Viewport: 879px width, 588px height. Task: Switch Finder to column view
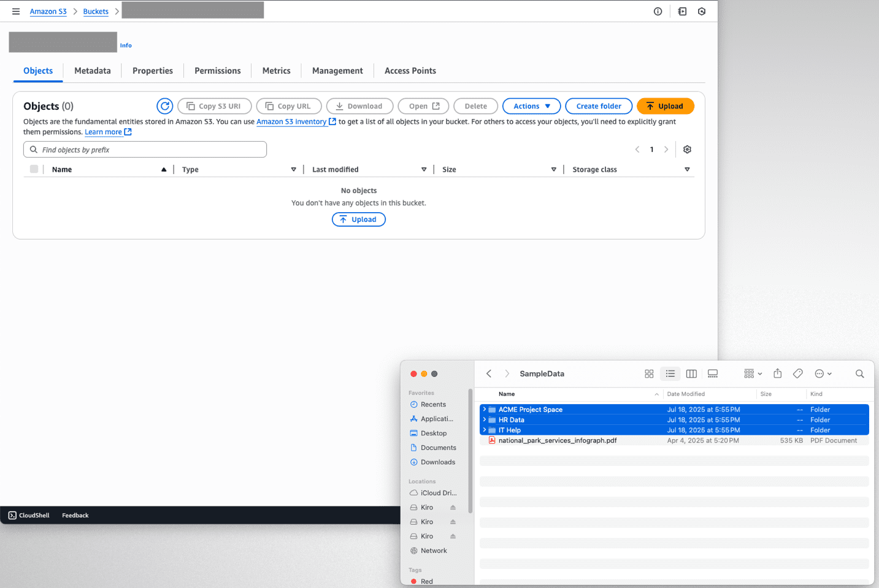(691, 373)
